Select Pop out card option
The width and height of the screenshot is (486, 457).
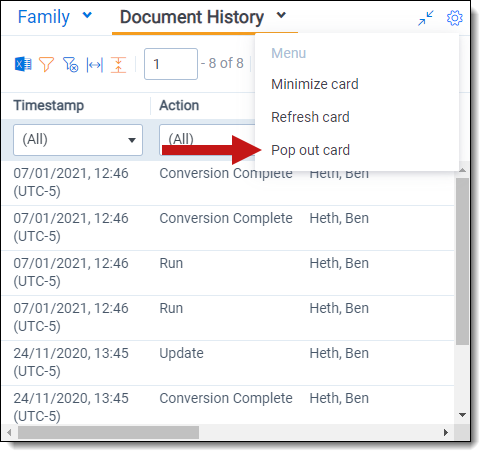click(x=310, y=150)
